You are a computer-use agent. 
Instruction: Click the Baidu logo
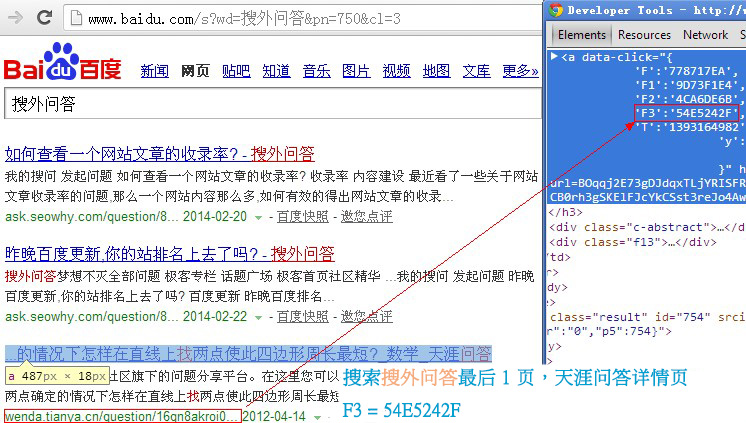62,62
